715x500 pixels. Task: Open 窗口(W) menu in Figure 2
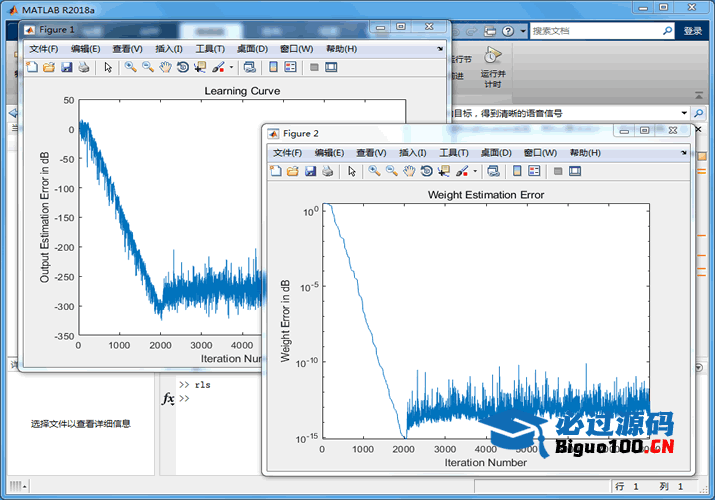pos(540,153)
